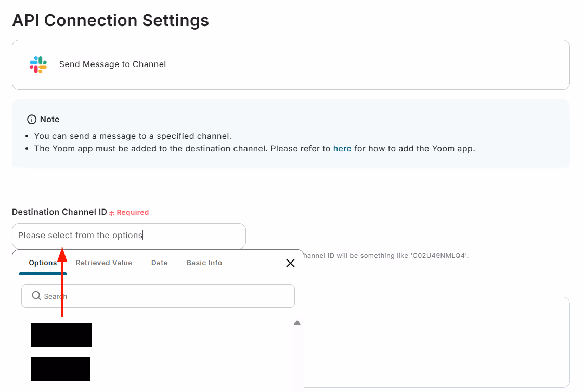The width and height of the screenshot is (584, 392).
Task: Click the red Required asterisk icon
Action: pyautogui.click(x=112, y=213)
